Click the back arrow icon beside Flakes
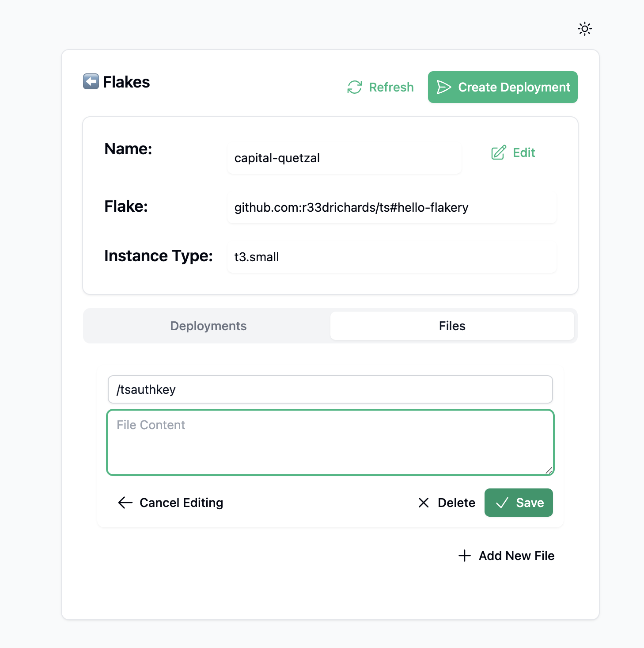 91,81
